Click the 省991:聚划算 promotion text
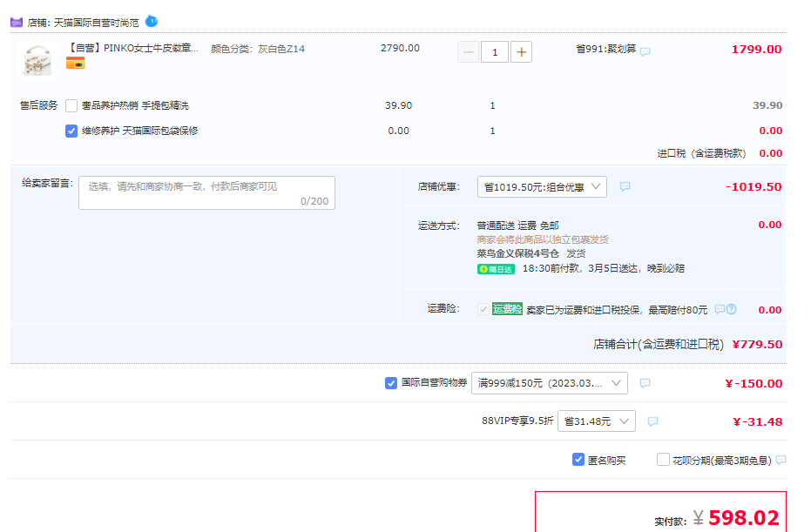 pyautogui.click(x=605, y=49)
